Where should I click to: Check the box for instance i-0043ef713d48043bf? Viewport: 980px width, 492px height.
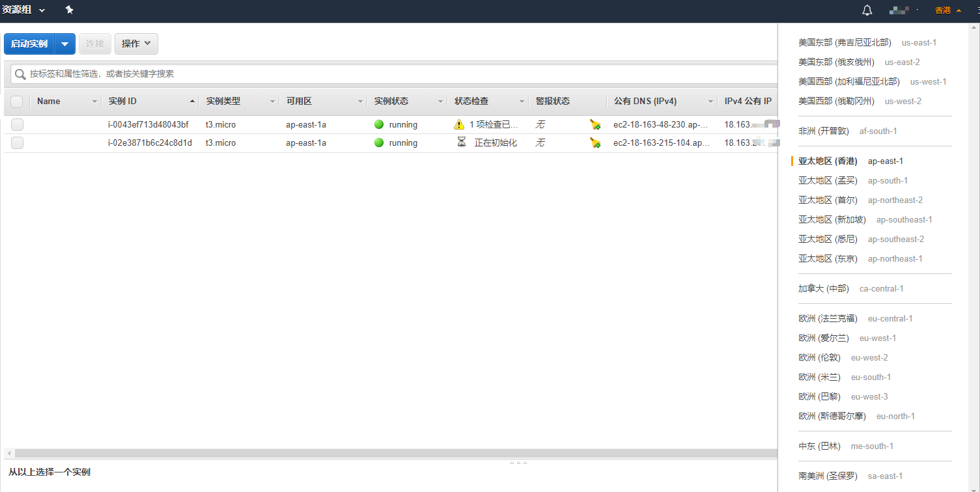coord(17,124)
